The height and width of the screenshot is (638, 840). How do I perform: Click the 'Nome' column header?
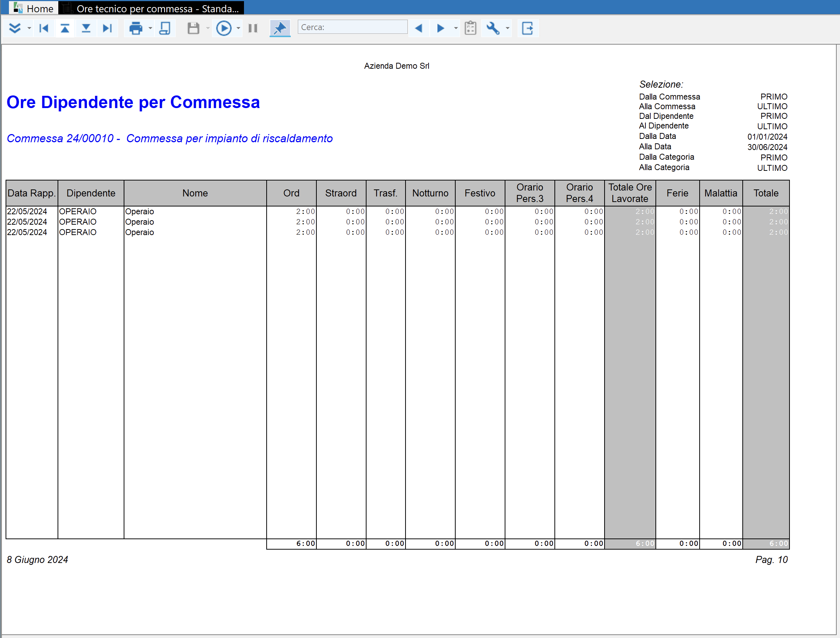coord(195,193)
